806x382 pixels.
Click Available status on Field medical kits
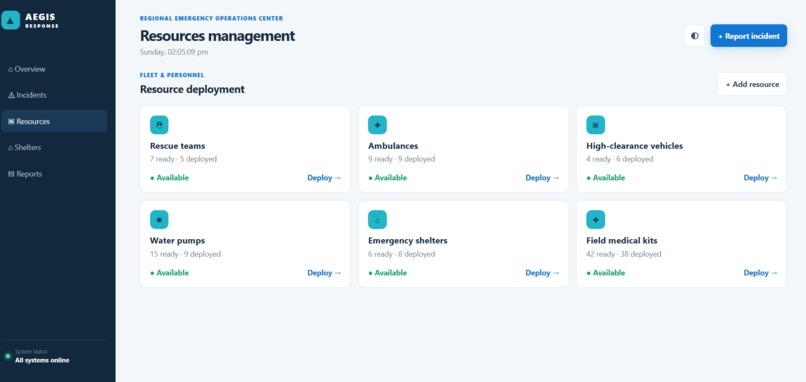[606, 273]
